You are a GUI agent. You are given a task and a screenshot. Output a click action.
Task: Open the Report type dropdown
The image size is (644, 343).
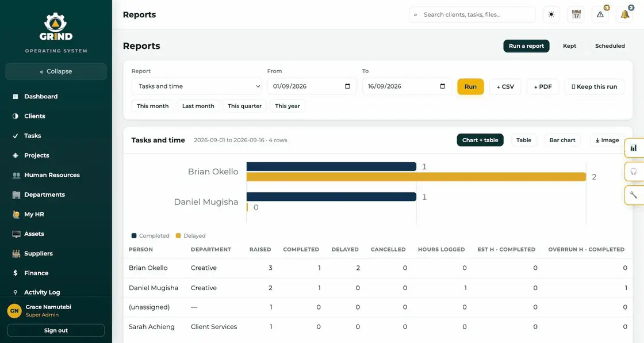tap(196, 86)
